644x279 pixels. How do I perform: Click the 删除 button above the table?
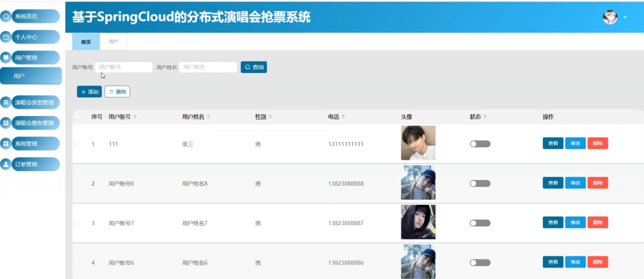117,92
